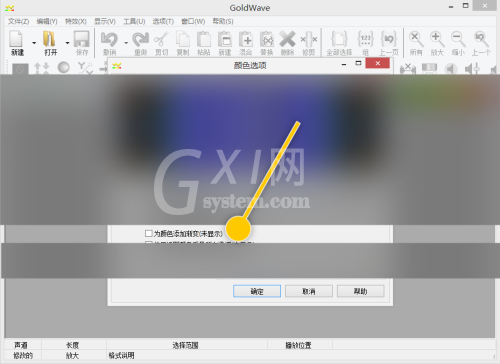500x364 pixels.
Task: Click the 放大 status bar cell
Action: (72, 356)
